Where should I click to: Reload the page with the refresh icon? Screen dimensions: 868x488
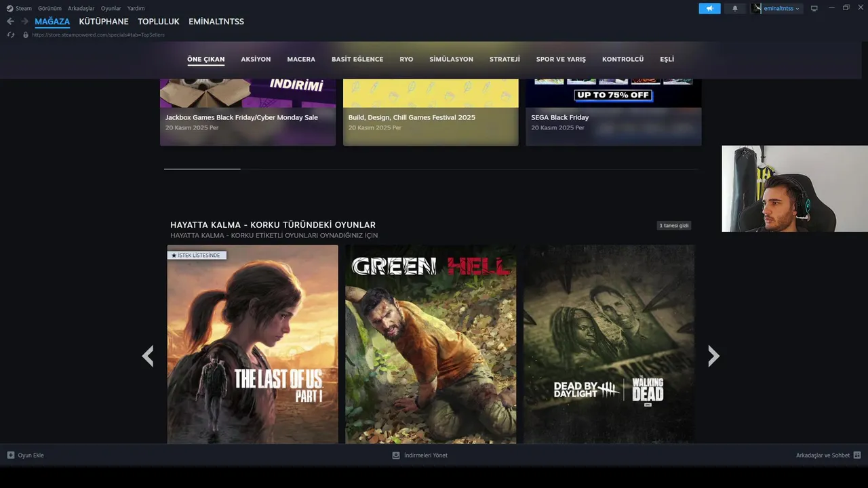[10, 35]
